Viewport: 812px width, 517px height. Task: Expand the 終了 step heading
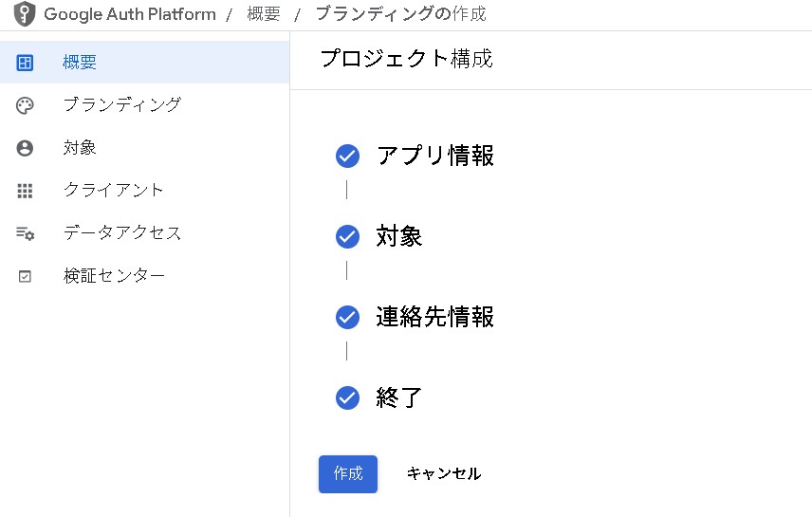(398, 397)
